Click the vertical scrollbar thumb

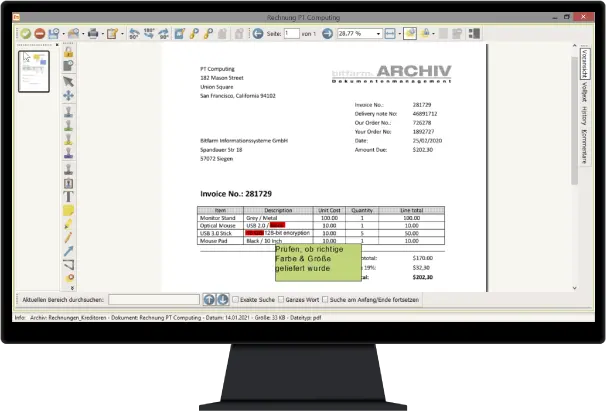574,120
